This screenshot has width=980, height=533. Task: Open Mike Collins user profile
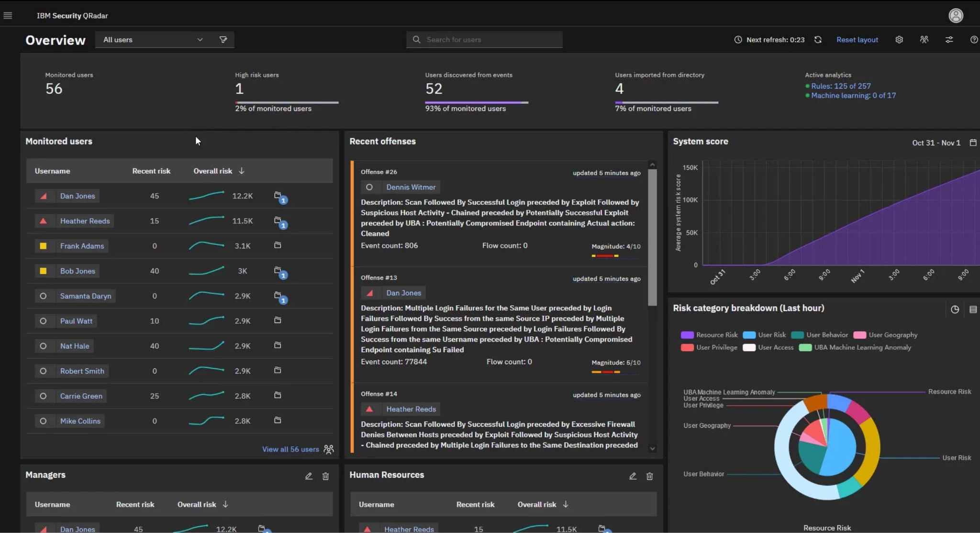pos(80,421)
